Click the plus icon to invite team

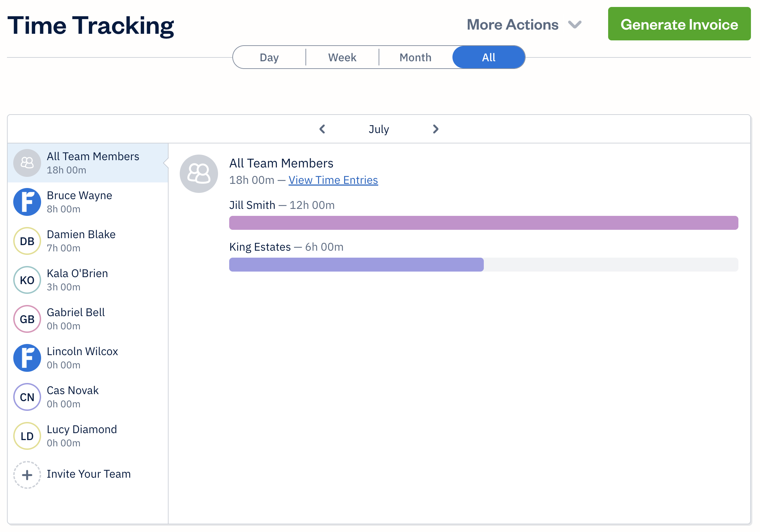coord(27,475)
